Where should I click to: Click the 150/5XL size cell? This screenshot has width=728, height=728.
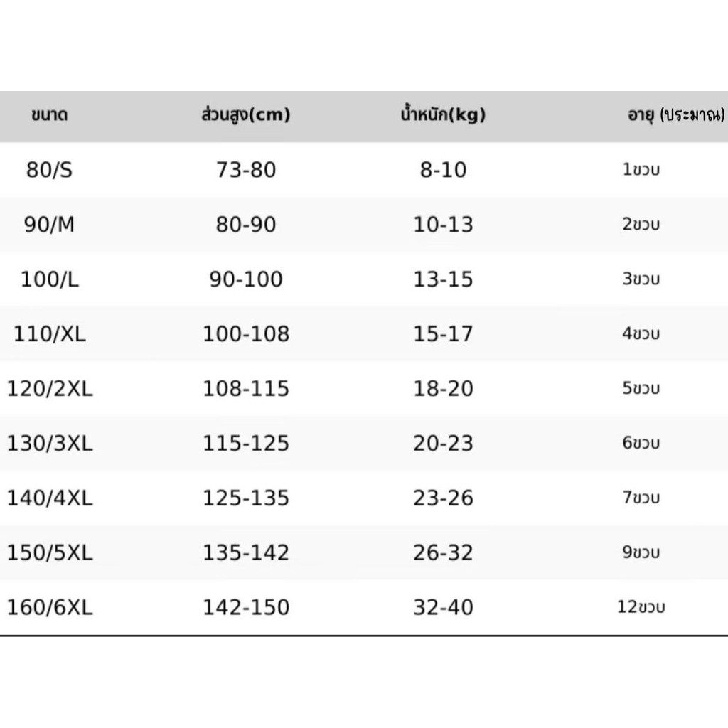[49, 553]
